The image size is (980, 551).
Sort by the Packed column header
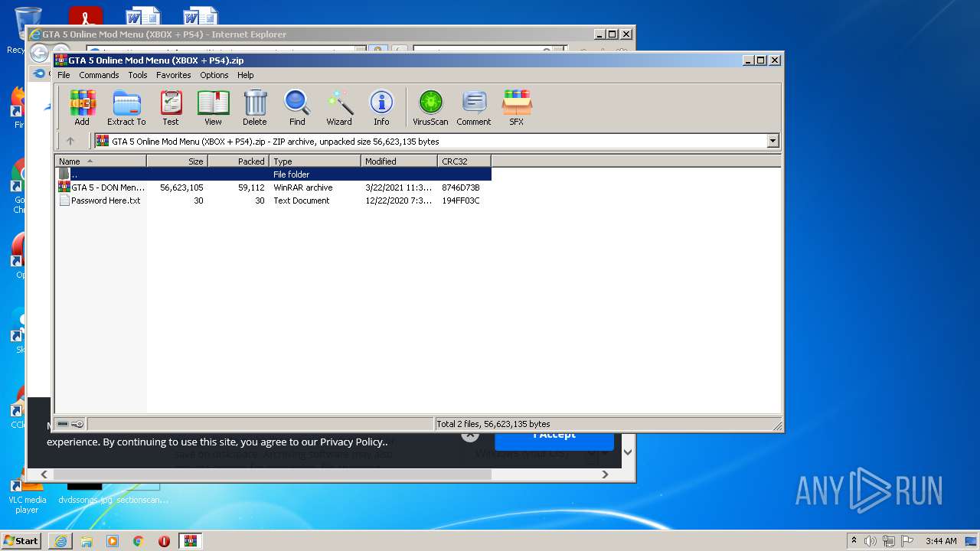[x=238, y=161]
